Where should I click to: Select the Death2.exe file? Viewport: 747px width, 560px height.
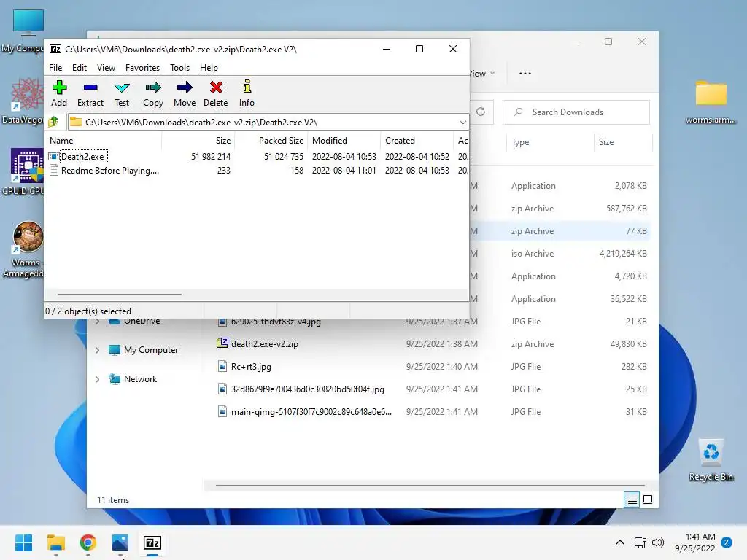pos(82,157)
